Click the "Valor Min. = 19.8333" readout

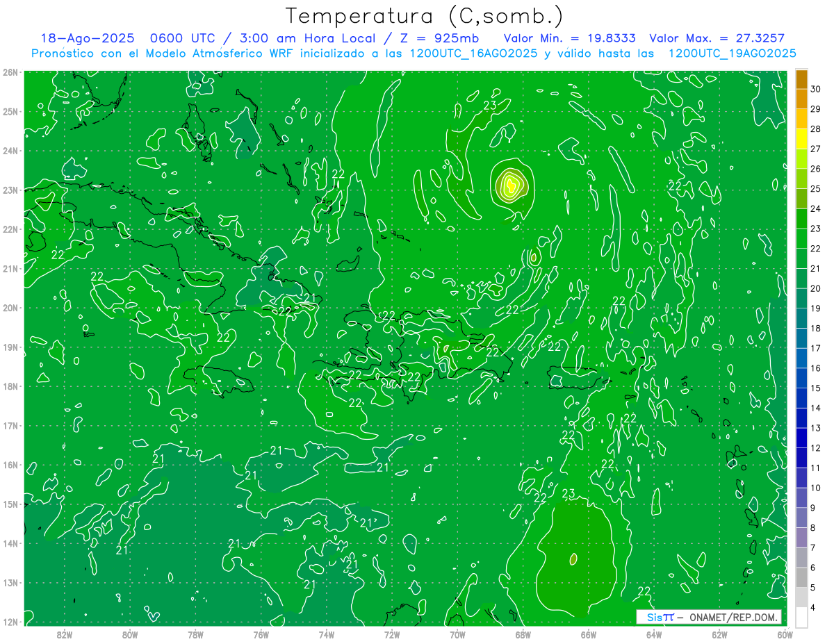pos(569,39)
